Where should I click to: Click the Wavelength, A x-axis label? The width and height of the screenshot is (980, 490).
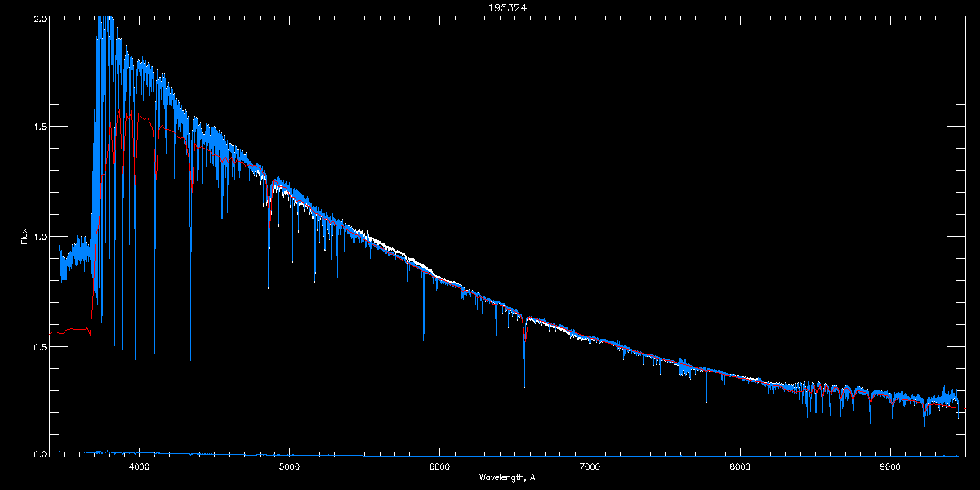click(x=507, y=477)
